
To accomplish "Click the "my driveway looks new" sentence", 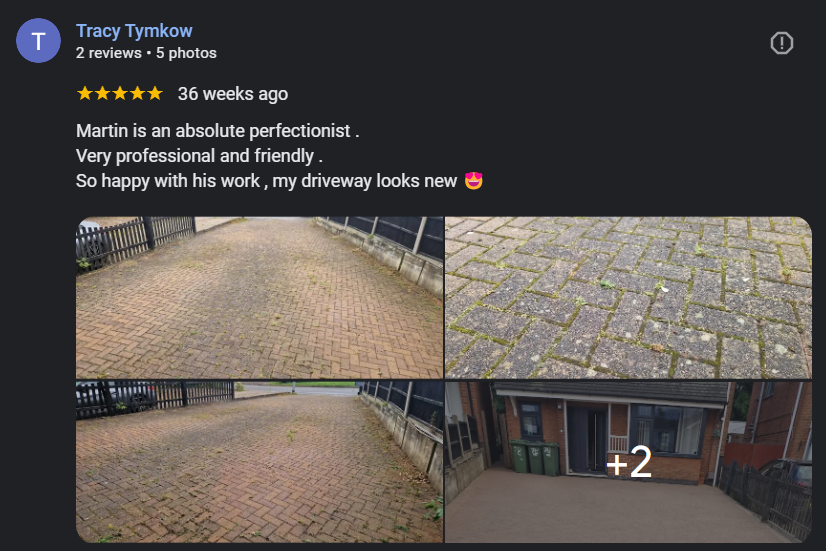I will [365, 181].
